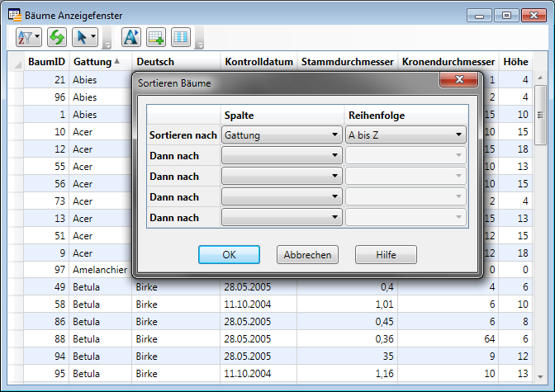This screenshot has height=392, width=555.
Task: Select BaumID cell 94
Action: [x=46, y=357]
